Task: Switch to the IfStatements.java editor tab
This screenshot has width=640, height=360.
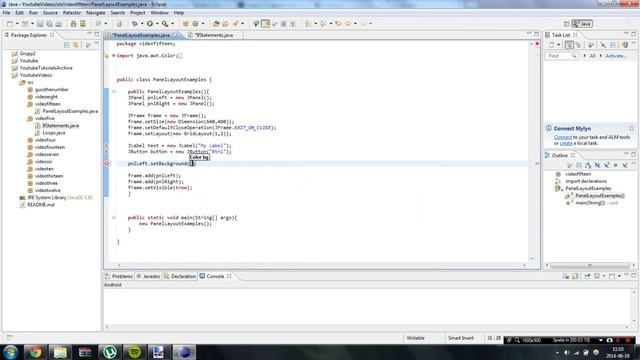Action: (x=213, y=35)
